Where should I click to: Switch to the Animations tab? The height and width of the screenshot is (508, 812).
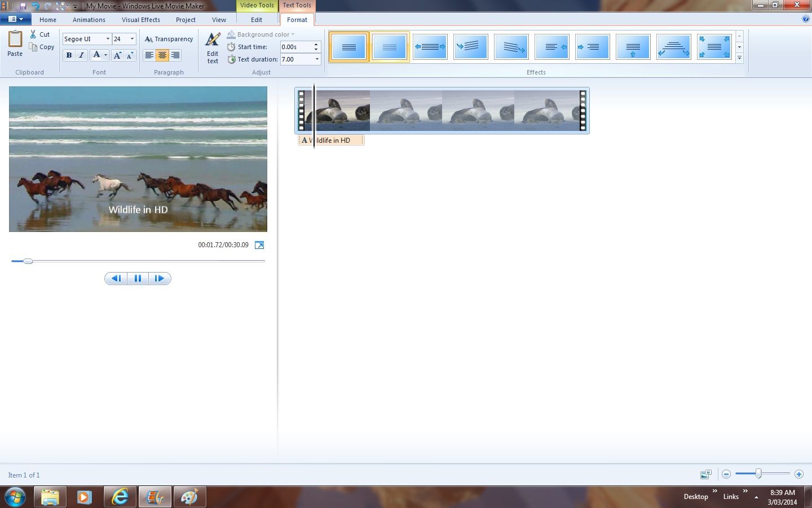[89, 20]
